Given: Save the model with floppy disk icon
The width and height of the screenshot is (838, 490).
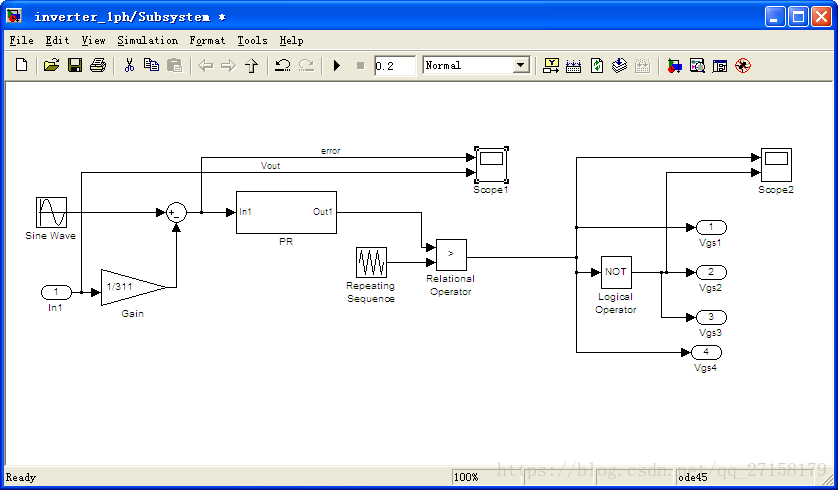Looking at the screenshot, I should (75, 66).
